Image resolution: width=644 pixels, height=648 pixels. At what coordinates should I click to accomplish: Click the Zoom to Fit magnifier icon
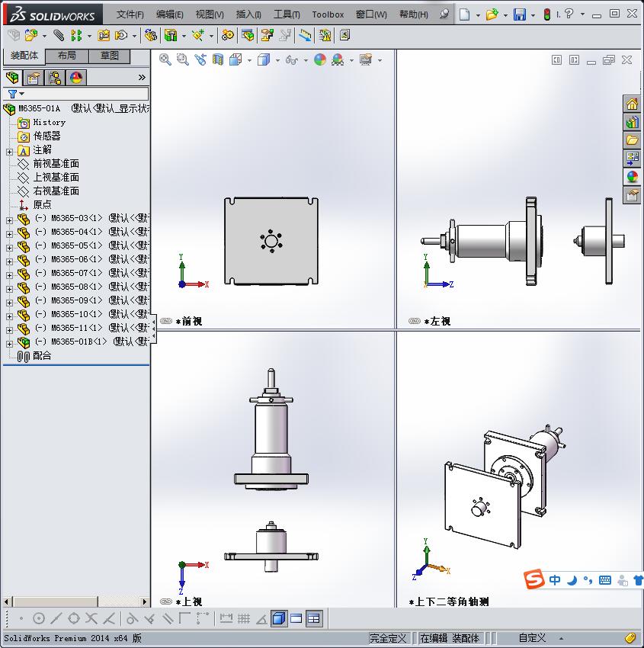pyautogui.click(x=165, y=60)
